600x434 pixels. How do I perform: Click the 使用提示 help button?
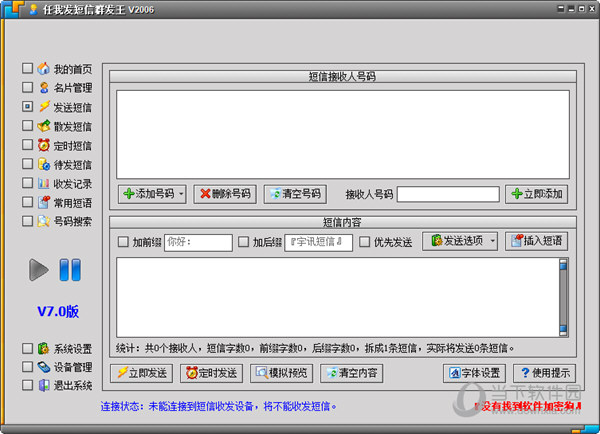coord(545,373)
